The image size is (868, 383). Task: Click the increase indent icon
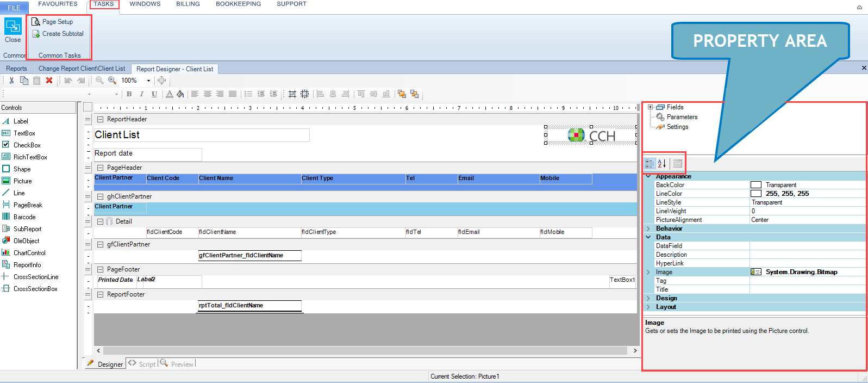point(260,94)
